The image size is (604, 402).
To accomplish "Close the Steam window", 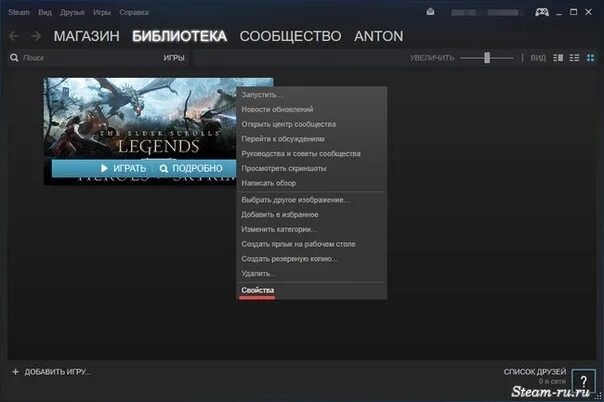I will click(588, 12).
